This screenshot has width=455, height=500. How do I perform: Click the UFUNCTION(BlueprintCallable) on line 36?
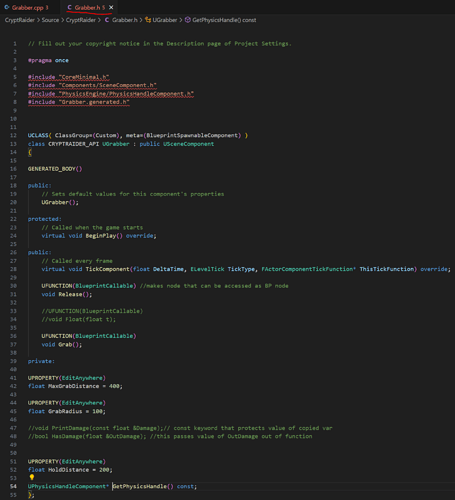pyautogui.click(x=89, y=336)
